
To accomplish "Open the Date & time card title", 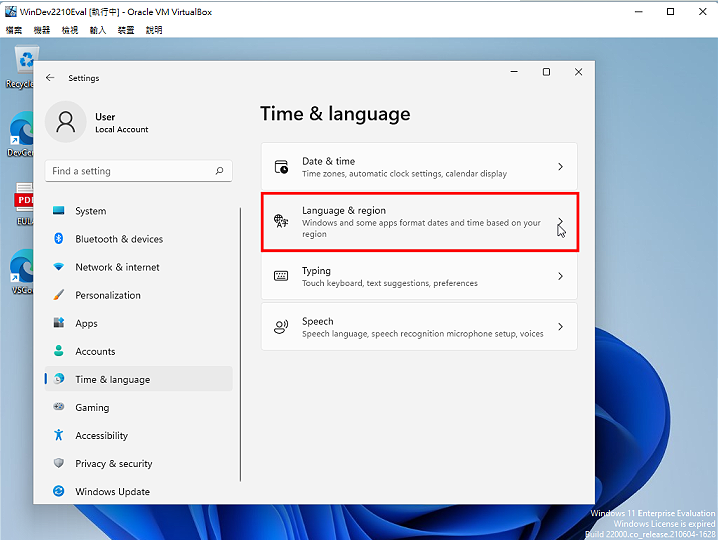I will click(328, 161).
